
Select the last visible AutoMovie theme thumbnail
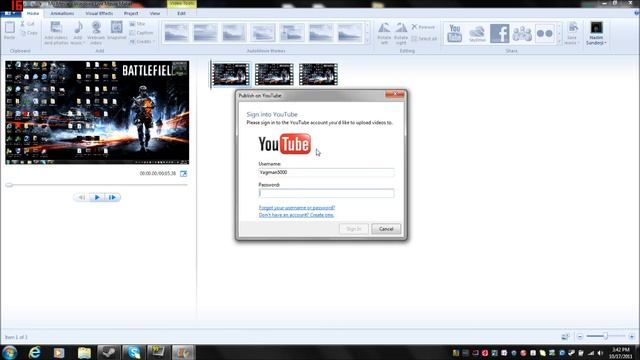click(x=350, y=33)
